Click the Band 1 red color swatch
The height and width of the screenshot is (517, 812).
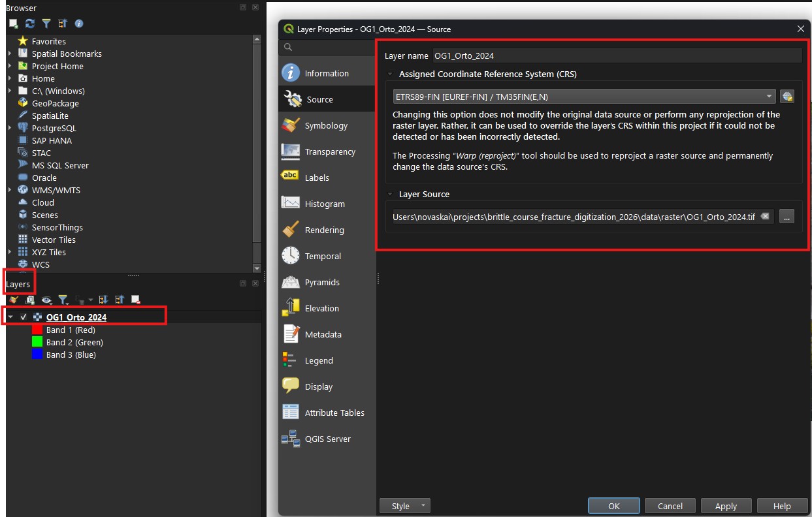pos(37,330)
